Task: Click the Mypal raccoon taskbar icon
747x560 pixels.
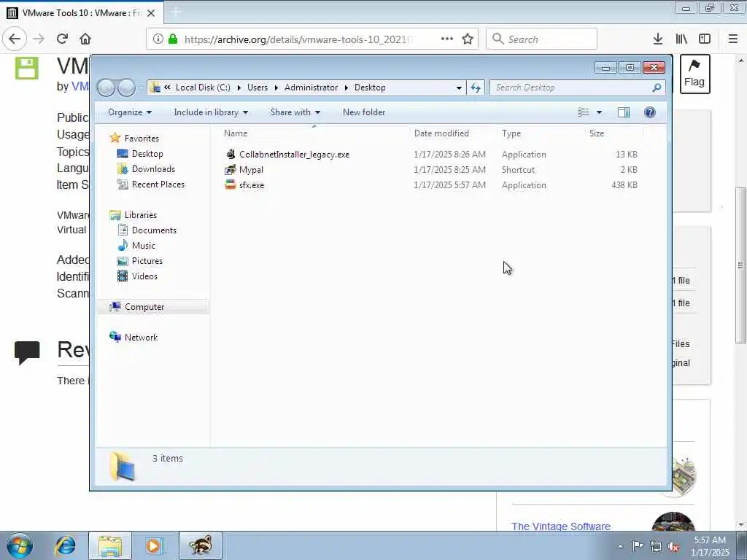Action: (x=201, y=545)
